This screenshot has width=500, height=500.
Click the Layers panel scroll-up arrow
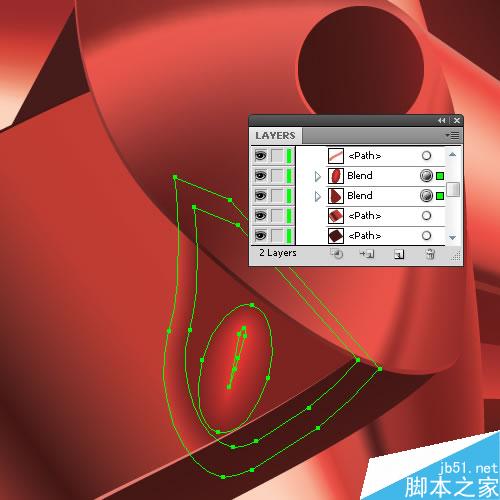click(x=452, y=154)
